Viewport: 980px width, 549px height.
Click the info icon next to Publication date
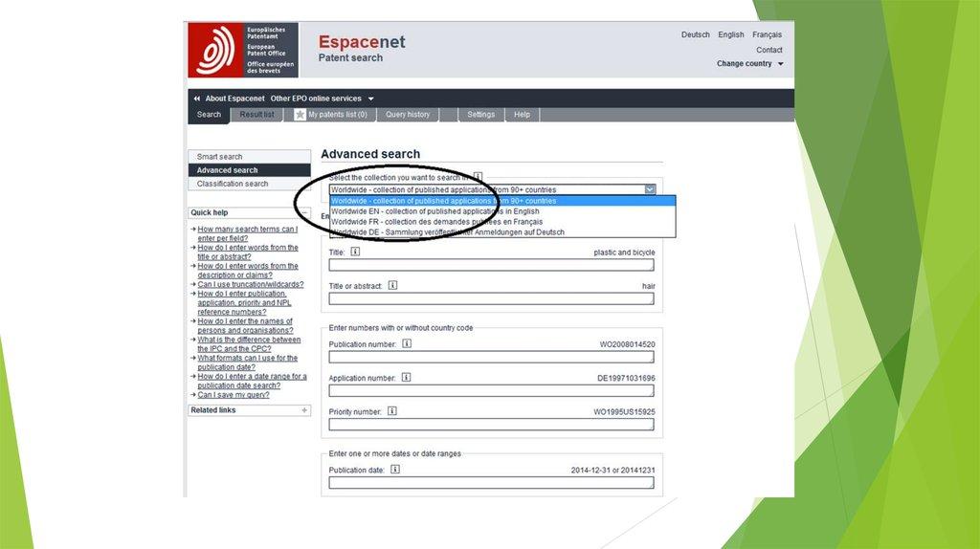pos(395,470)
